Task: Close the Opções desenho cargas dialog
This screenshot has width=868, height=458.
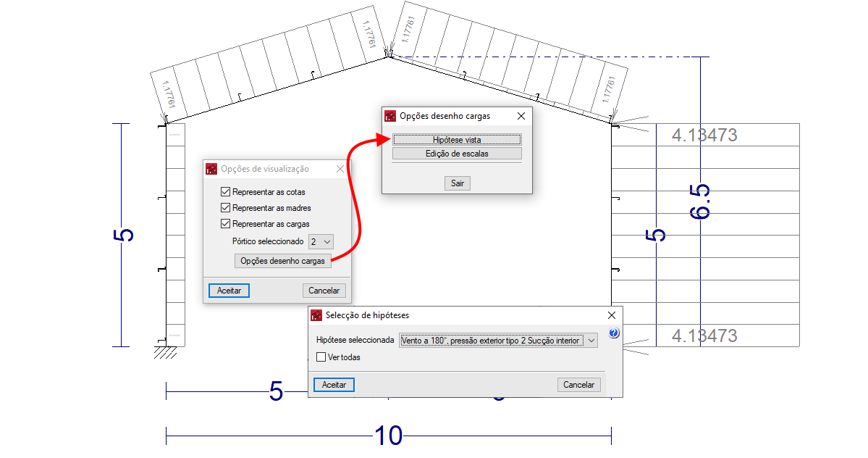Action: tap(521, 116)
